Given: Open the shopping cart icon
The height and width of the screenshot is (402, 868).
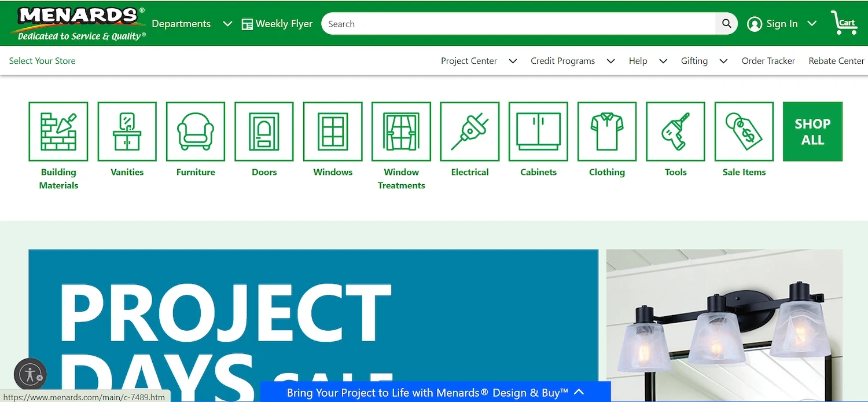Looking at the screenshot, I should click(x=844, y=23).
